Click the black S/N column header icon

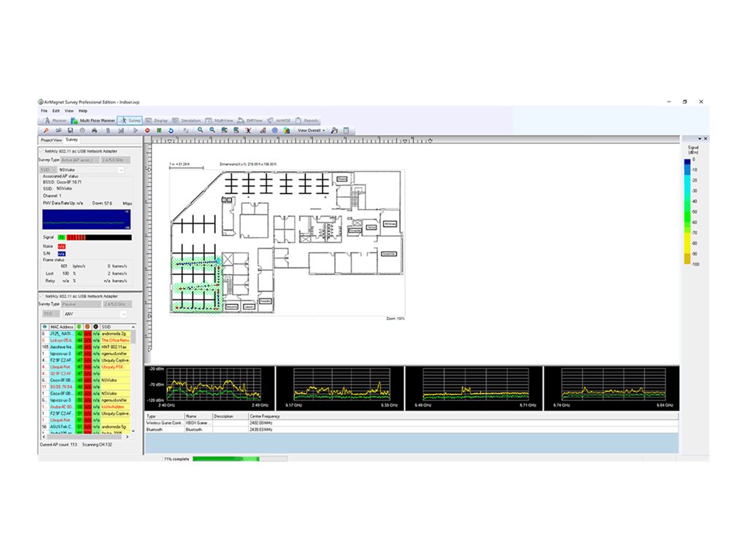96,327
